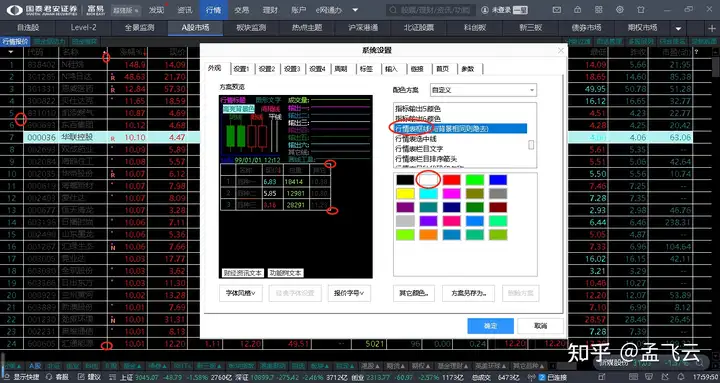Open the table header corner dropdown arrow
This screenshot has height=383, width=720.
11,52
